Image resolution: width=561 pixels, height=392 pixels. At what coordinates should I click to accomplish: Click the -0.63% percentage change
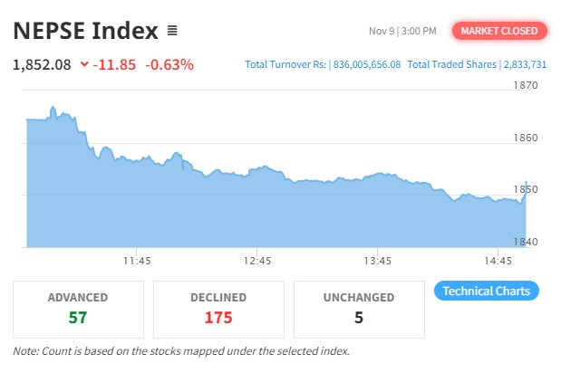click(x=172, y=64)
